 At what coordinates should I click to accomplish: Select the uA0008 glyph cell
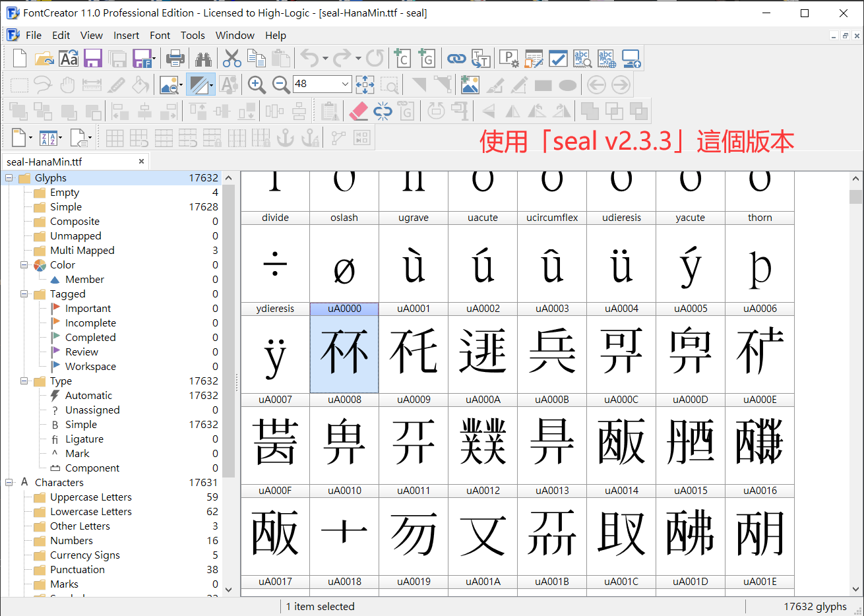344,439
